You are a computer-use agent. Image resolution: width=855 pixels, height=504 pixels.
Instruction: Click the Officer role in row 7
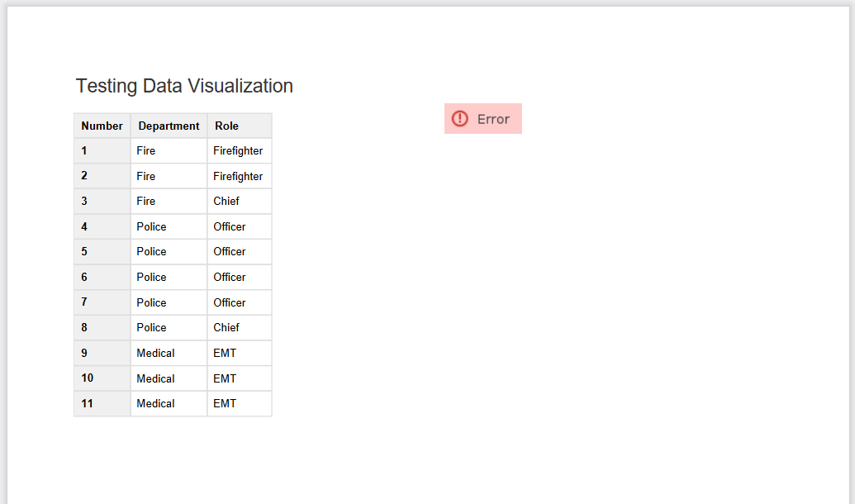[229, 302]
